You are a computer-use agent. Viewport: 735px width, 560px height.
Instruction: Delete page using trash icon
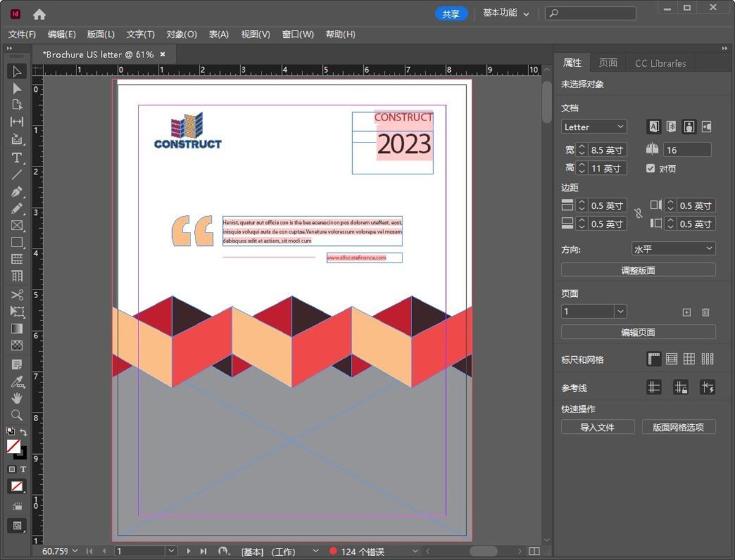706,312
